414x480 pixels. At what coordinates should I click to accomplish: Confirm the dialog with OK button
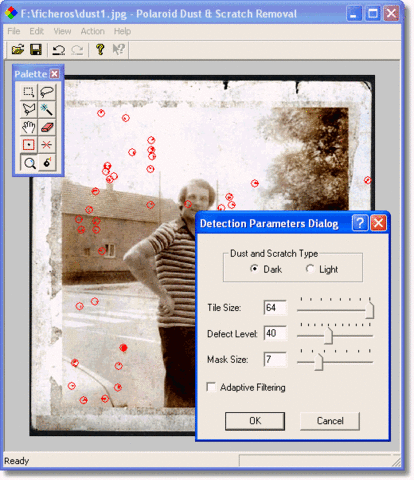[255, 421]
